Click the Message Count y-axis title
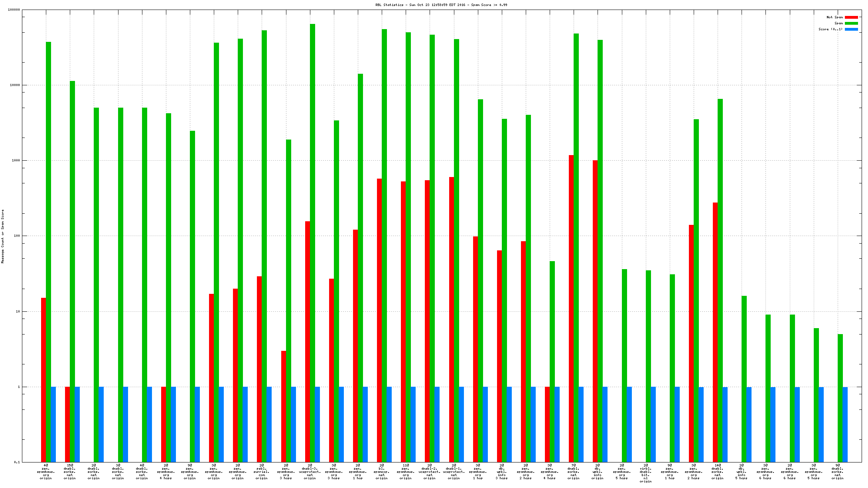The height and width of the screenshot is (488, 868). pyautogui.click(x=3, y=236)
